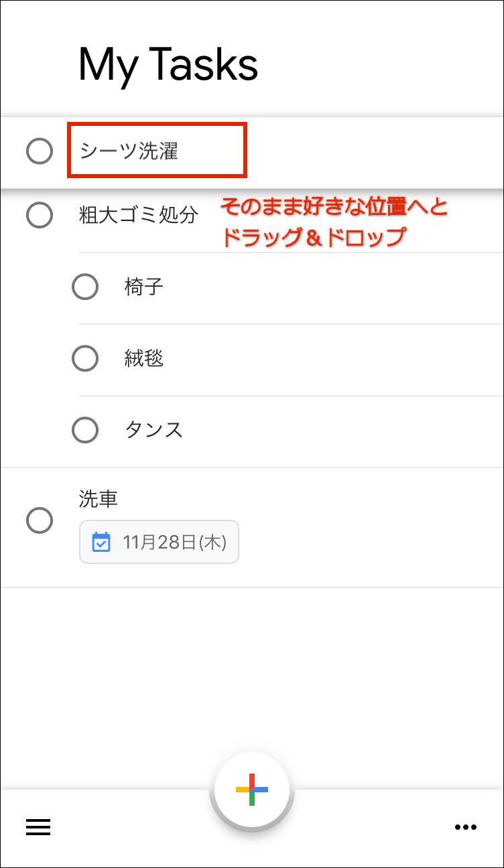504x868 pixels.
Task: Click the My Tasks list title
Action: 168,65
